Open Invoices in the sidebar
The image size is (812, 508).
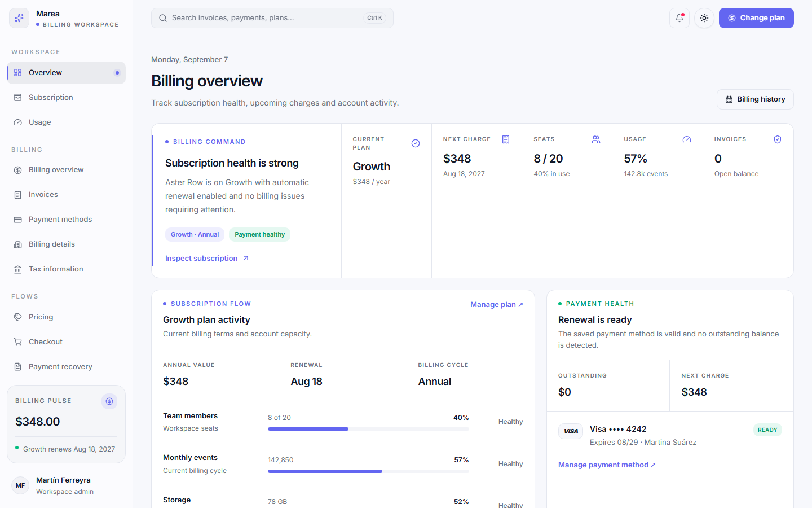67,195
